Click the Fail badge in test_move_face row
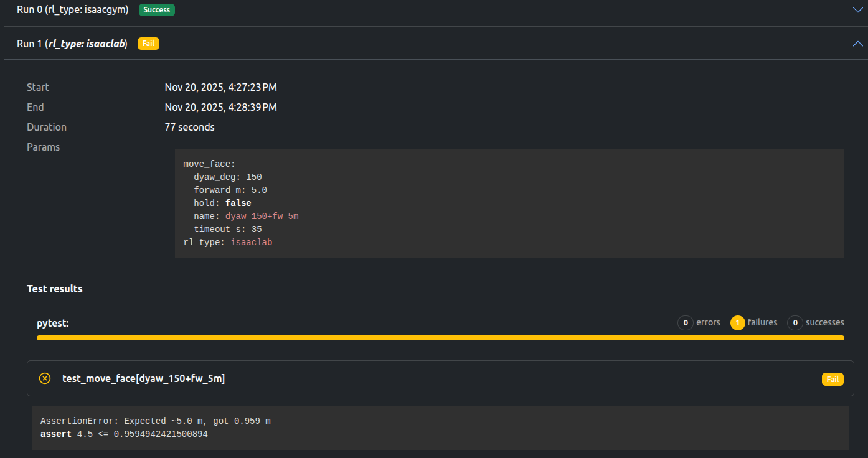 pos(833,379)
